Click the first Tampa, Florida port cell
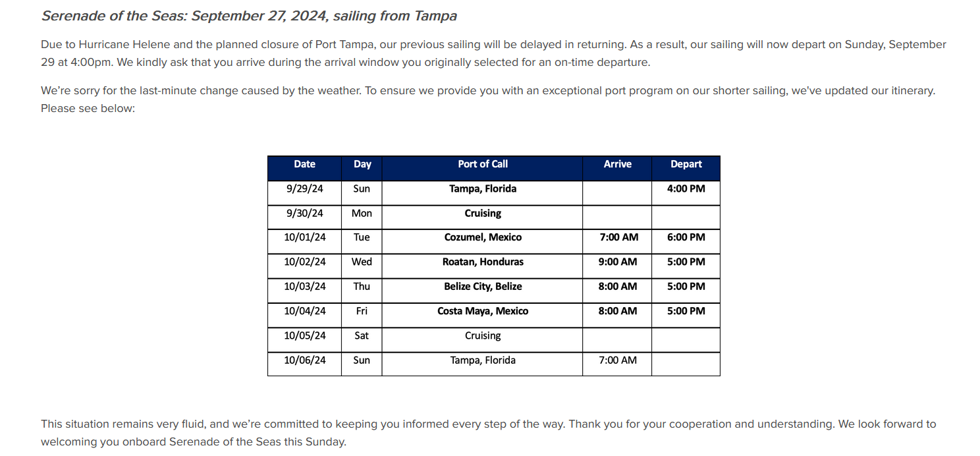This screenshot has width=980, height=456. [482, 192]
